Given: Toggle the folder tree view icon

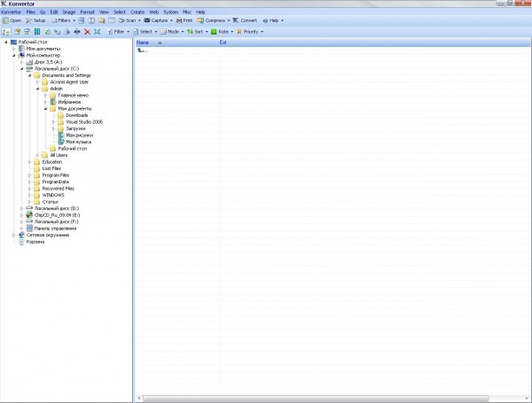Looking at the screenshot, I should click(6, 32).
